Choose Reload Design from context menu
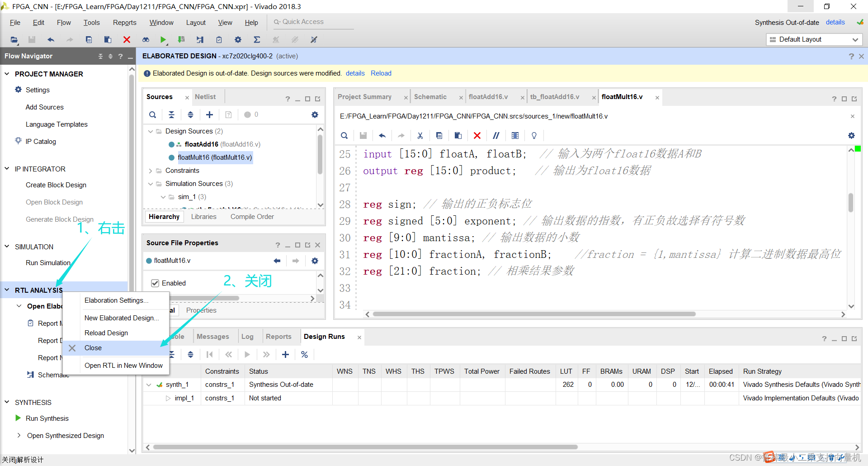This screenshot has width=868, height=466. click(106, 333)
